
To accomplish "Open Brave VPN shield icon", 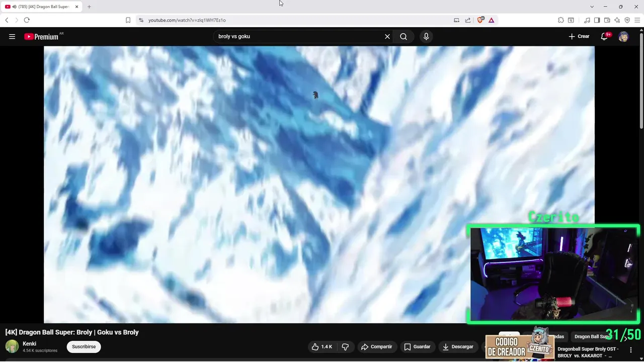I will point(627,20).
